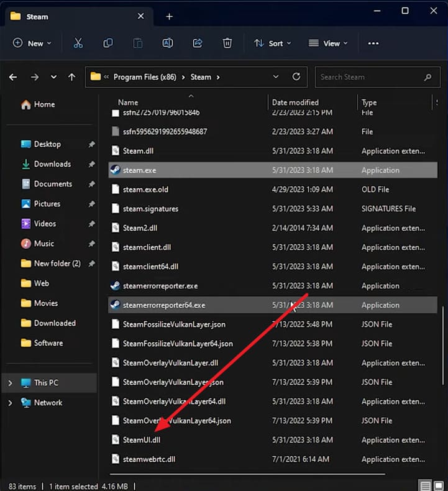The height and width of the screenshot is (491, 448).
Task: Go up one folder level
Action: [71, 77]
